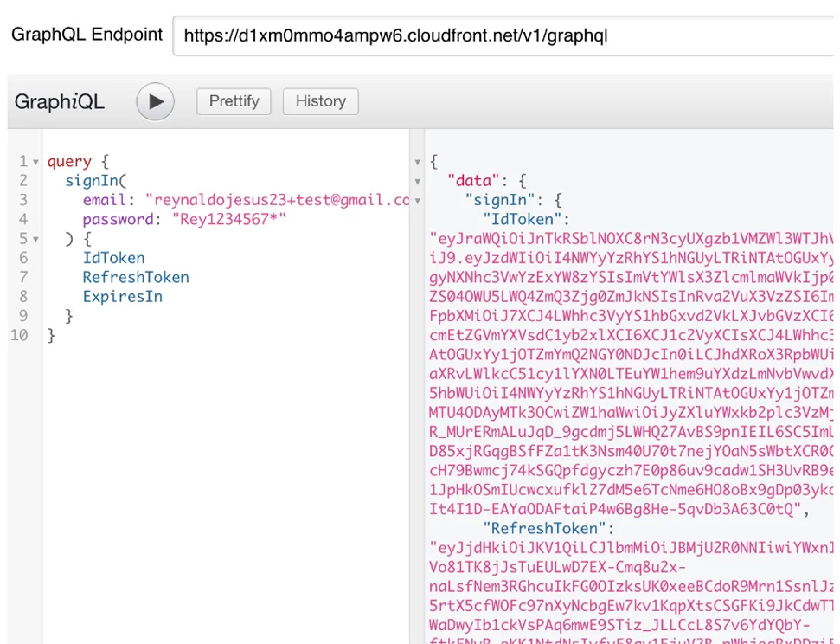Click the token line starting 5rtX5cfWOFc97nXy
The width and height of the screenshot is (840, 644).
tap(631, 605)
